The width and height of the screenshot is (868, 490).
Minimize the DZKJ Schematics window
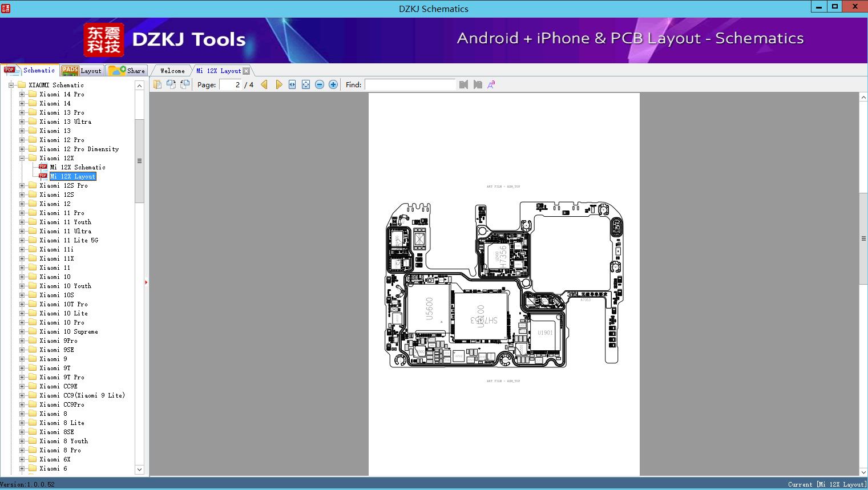819,7
